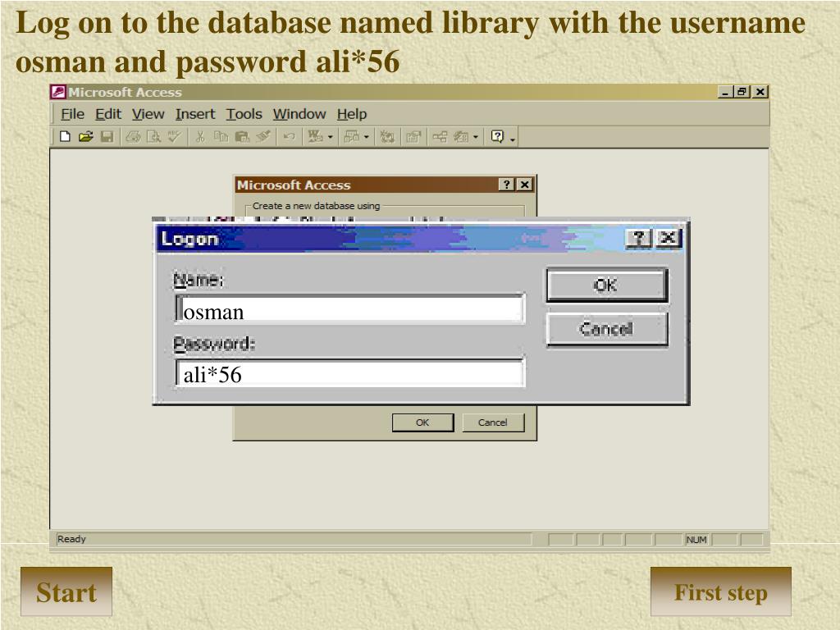Open the Tools menu
Screen dimensions: 840x630
pos(244,114)
